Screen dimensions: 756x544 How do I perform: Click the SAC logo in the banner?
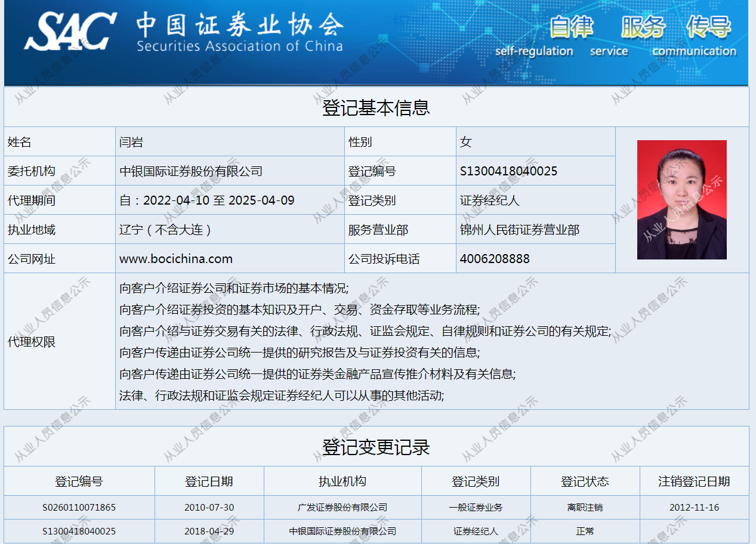pyautogui.click(x=70, y=31)
